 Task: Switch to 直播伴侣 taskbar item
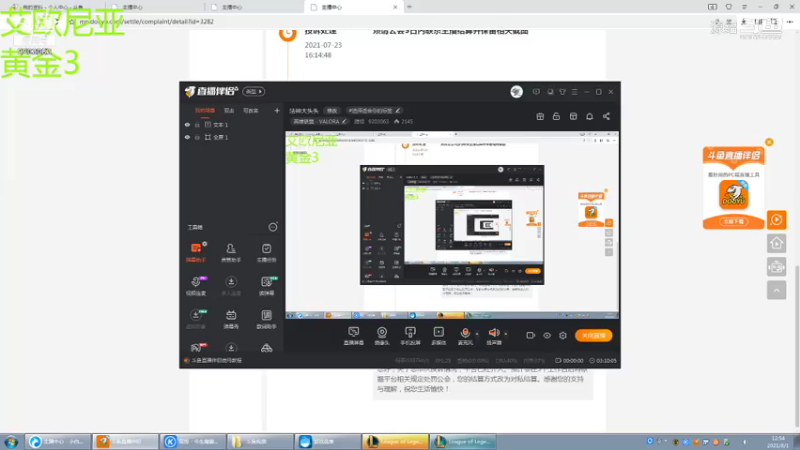126,441
